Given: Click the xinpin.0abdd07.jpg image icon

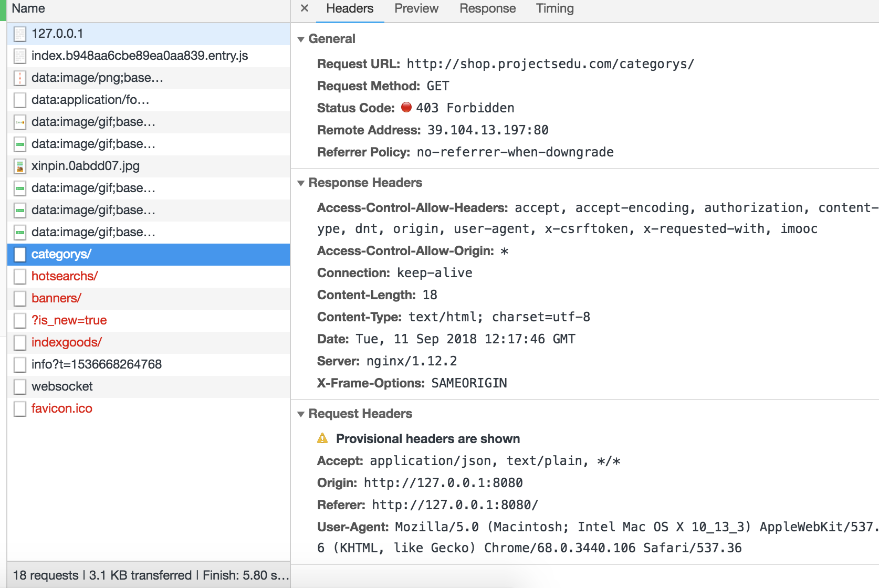Looking at the screenshot, I should (x=20, y=166).
